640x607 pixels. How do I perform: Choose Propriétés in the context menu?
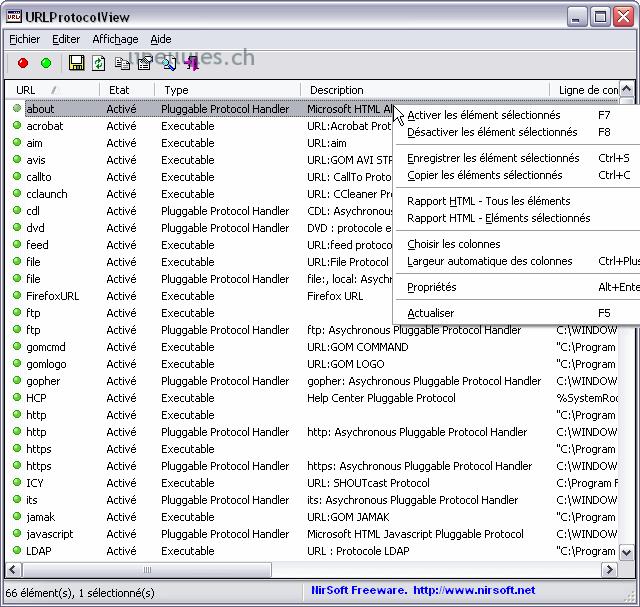pos(516,287)
